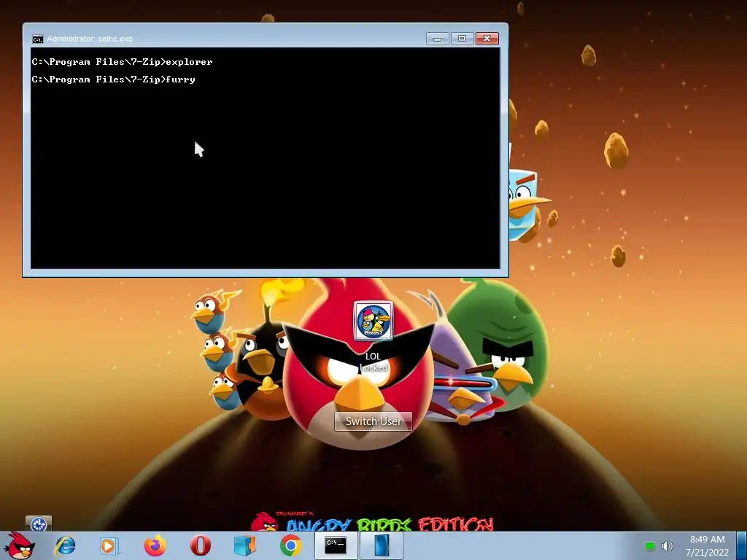Viewport: 747px width, 560px height.
Task: Click the sethc.exe window system icon
Action: point(38,39)
